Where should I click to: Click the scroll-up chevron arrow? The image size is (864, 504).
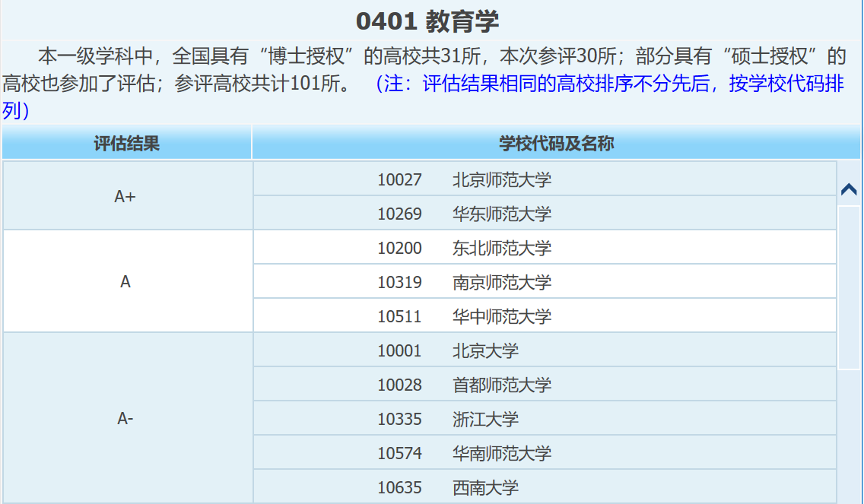849,189
